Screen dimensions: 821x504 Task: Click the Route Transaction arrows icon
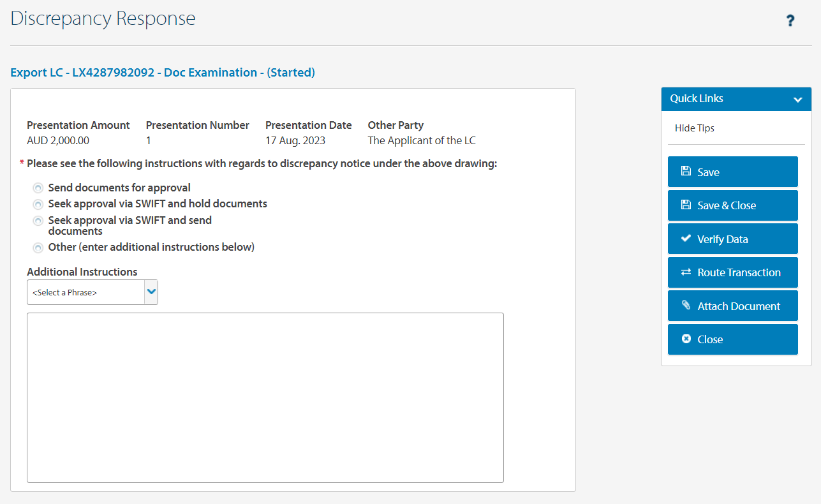[686, 272]
